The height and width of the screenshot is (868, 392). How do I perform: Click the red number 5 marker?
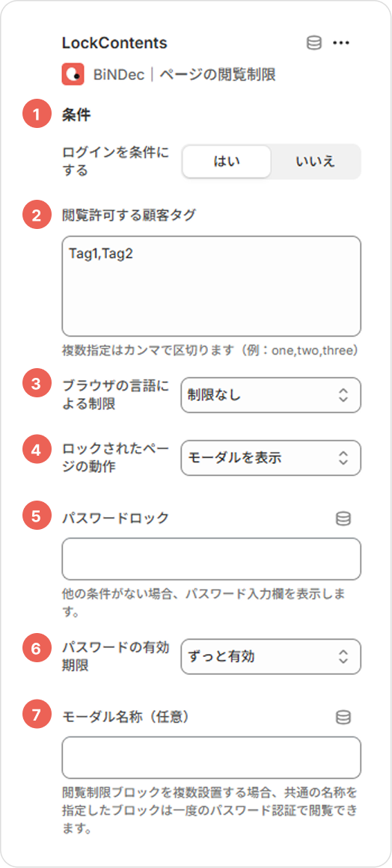coord(37,516)
